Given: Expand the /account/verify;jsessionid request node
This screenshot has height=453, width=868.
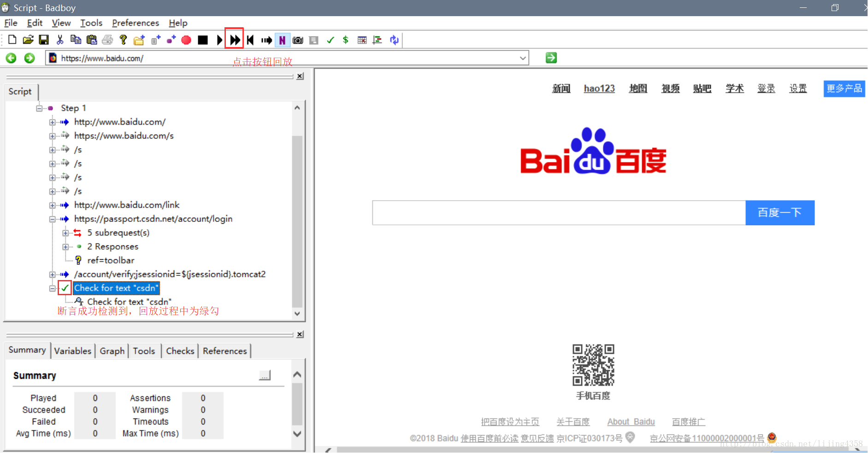Looking at the screenshot, I should click(x=52, y=274).
